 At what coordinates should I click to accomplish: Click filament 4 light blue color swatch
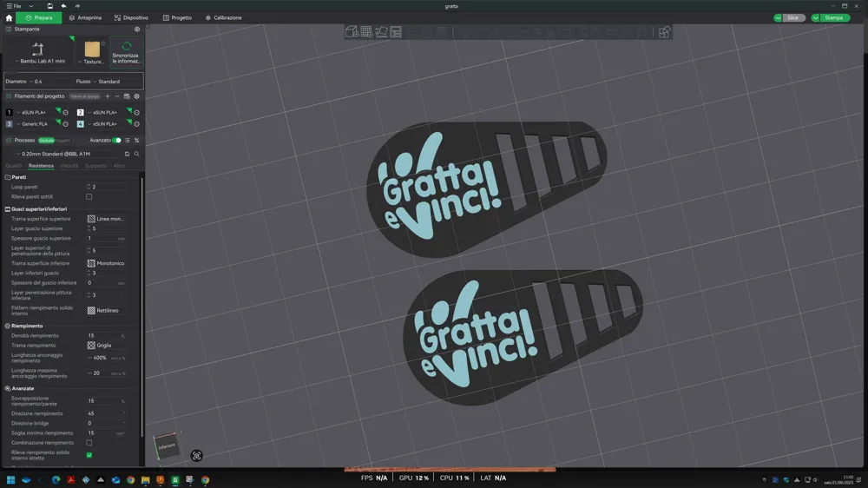pos(80,124)
